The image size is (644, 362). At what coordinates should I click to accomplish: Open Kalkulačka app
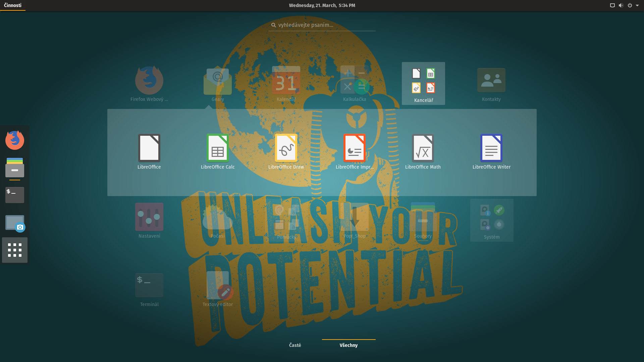point(355,80)
